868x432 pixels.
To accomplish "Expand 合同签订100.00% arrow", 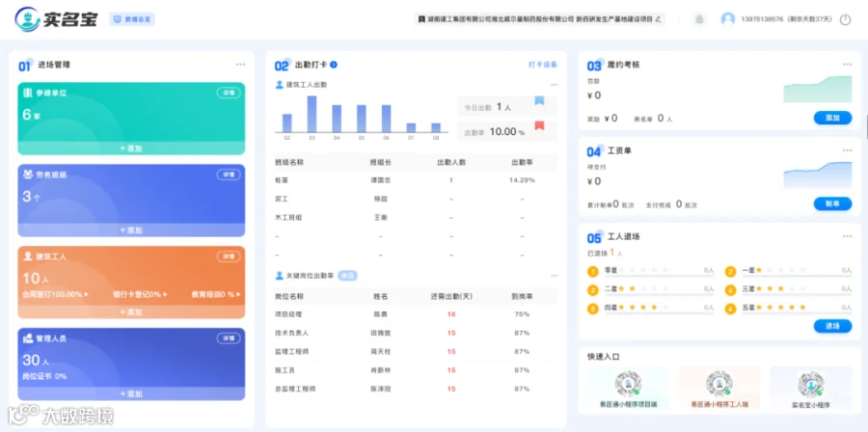I will tap(86, 294).
